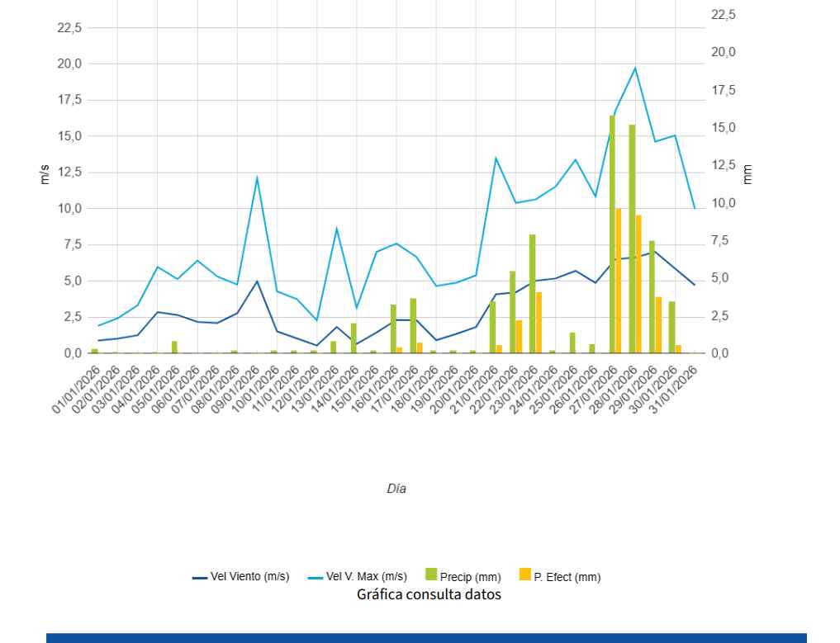The height and width of the screenshot is (643, 840).
Task: Click the Día x-axis title
Action: click(396, 489)
